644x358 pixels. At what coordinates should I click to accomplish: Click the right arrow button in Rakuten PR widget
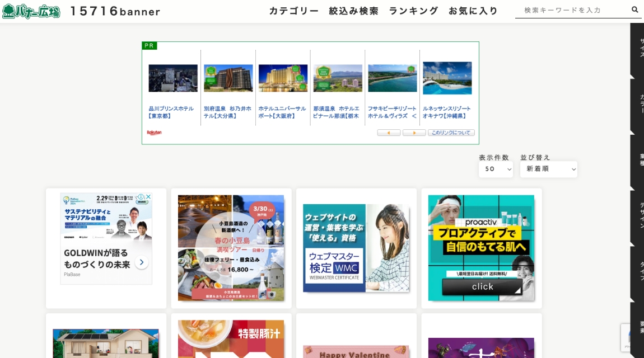point(414,133)
